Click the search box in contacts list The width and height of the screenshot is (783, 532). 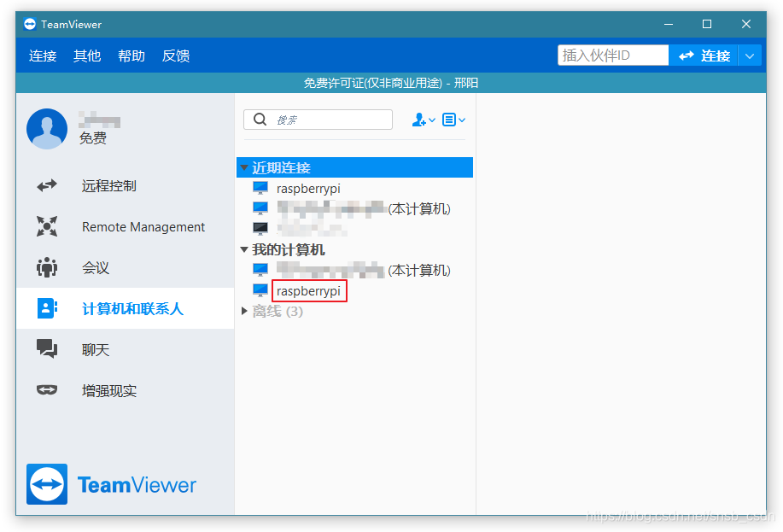(x=318, y=120)
